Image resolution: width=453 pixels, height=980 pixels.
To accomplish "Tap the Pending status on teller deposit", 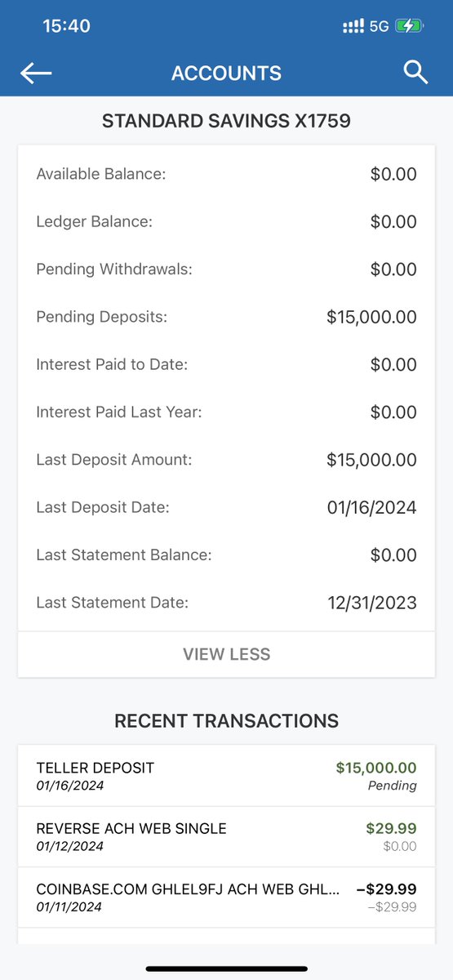I will [x=392, y=786].
